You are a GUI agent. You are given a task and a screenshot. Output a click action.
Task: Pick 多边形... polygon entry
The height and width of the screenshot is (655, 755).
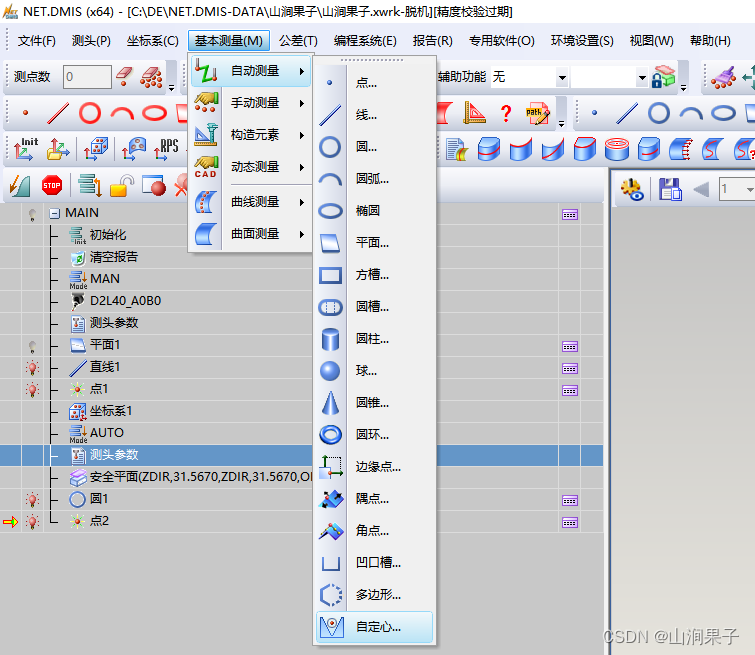point(374,595)
